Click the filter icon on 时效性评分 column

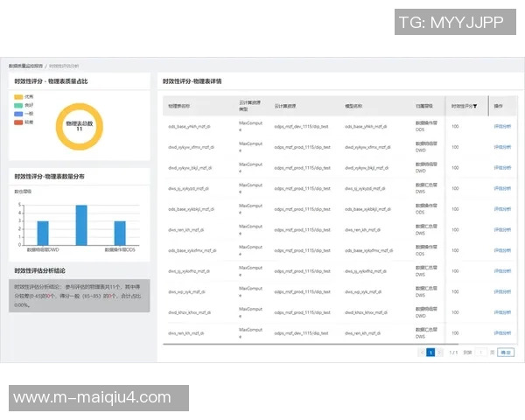(474, 106)
